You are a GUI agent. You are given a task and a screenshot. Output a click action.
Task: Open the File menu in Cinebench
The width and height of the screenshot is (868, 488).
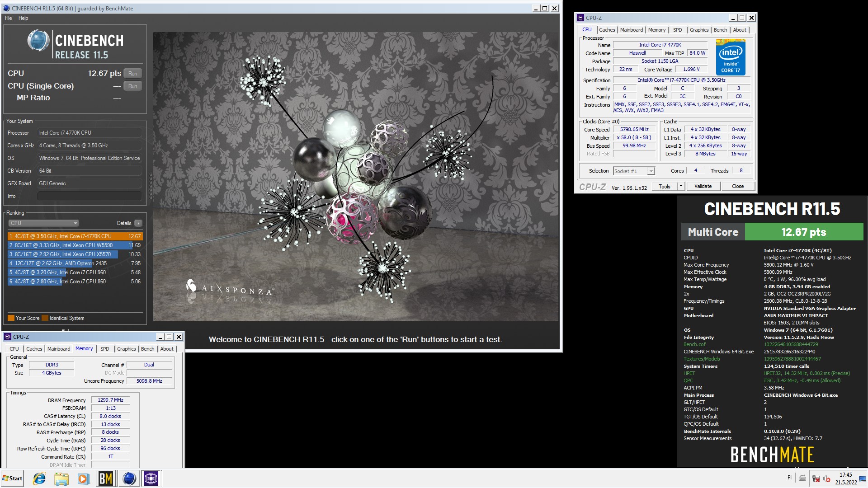pyautogui.click(x=9, y=18)
